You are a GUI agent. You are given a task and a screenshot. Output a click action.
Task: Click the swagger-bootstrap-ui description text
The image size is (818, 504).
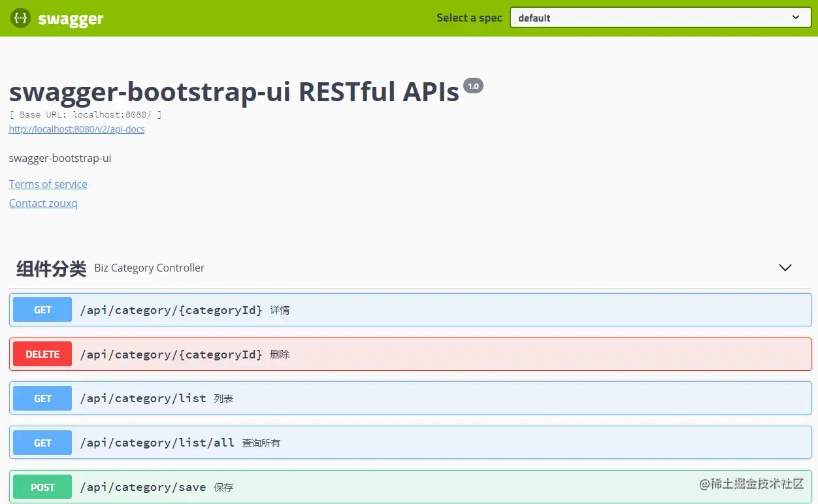60,158
